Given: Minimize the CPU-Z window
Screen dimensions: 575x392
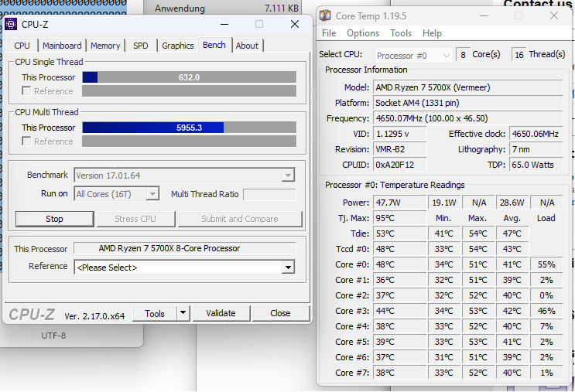Looking at the screenshot, I should [224, 24].
